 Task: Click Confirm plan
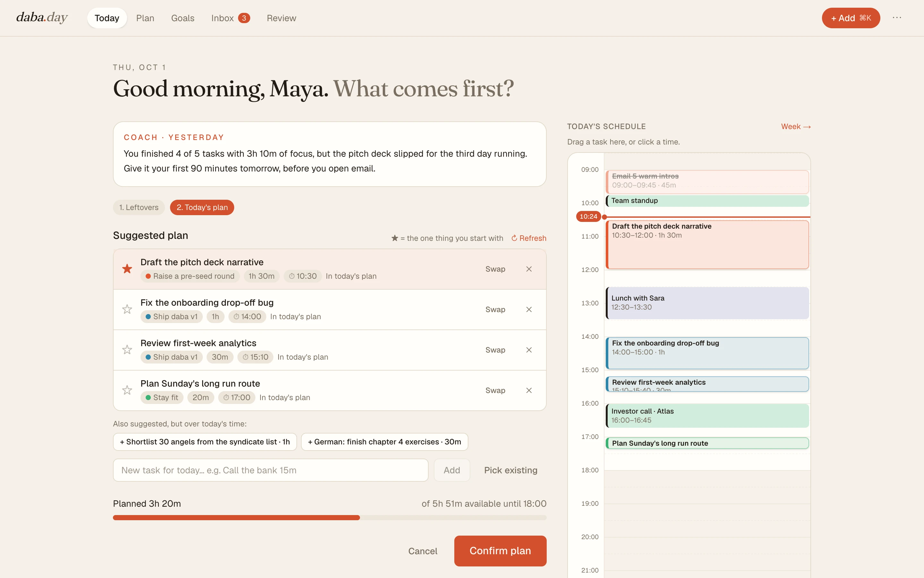pyautogui.click(x=500, y=551)
